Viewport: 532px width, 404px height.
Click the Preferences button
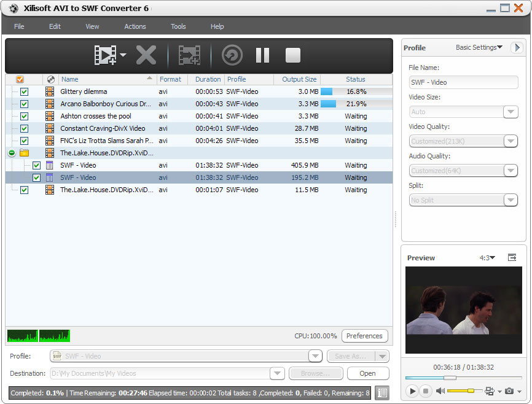(365, 336)
